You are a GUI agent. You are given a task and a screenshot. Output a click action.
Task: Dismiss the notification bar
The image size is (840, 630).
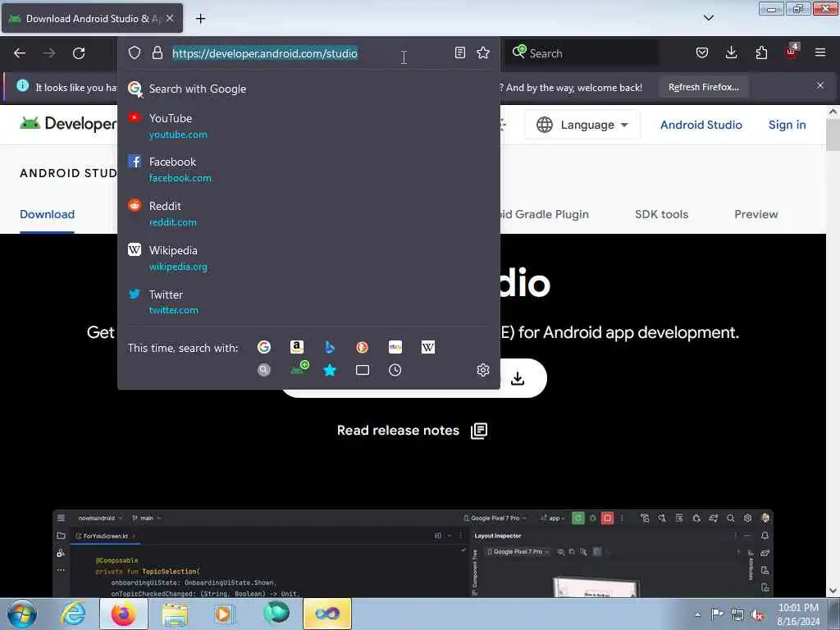pos(820,85)
